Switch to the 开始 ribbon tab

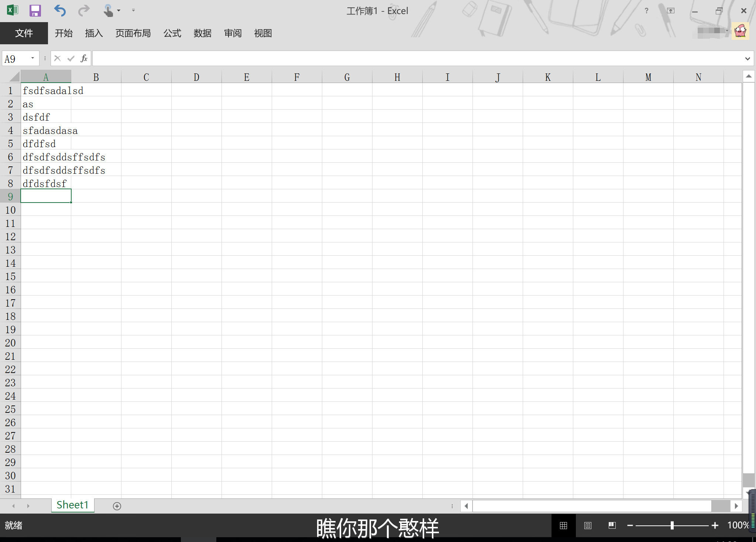[x=64, y=33]
